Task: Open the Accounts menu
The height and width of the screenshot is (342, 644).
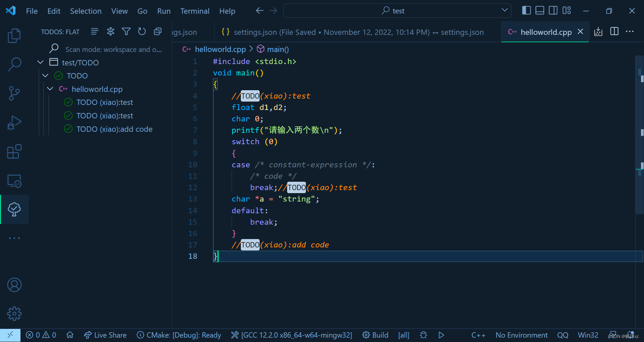Action: 14,285
